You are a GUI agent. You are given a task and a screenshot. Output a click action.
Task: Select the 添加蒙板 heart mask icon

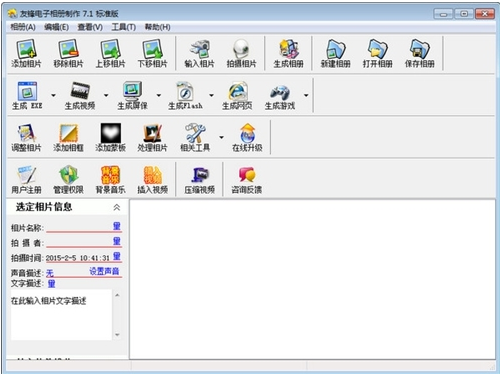(110, 137)
